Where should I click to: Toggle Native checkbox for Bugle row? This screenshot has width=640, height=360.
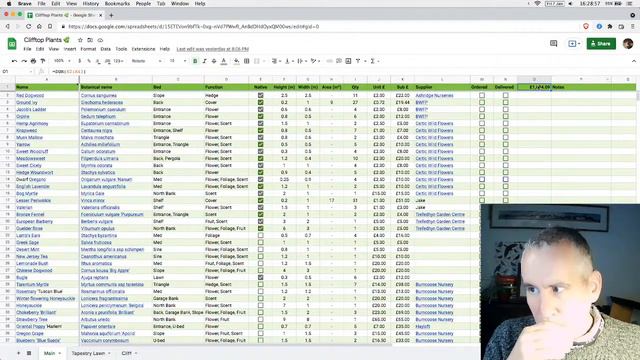pos(260,278)
